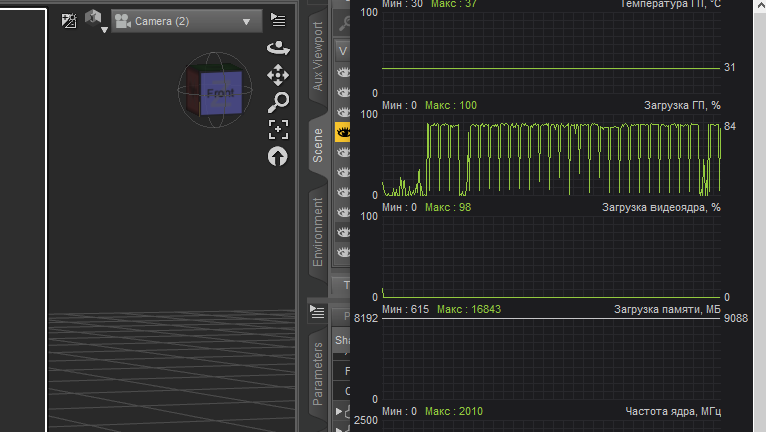Screen dimensions: 766x432
Task: Click the current GPU load reading 84
Action: (730, 127)
